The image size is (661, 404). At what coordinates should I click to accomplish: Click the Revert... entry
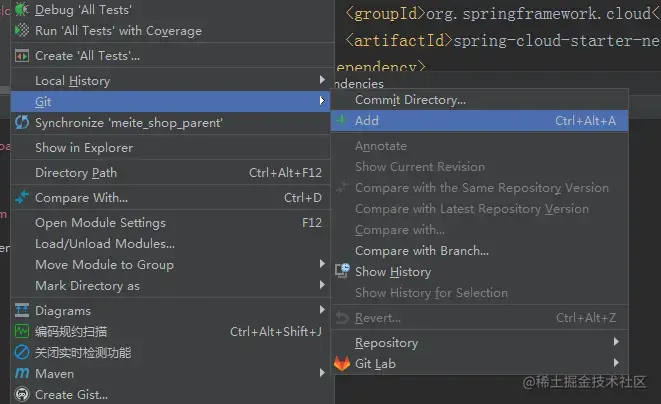(480, 318)
